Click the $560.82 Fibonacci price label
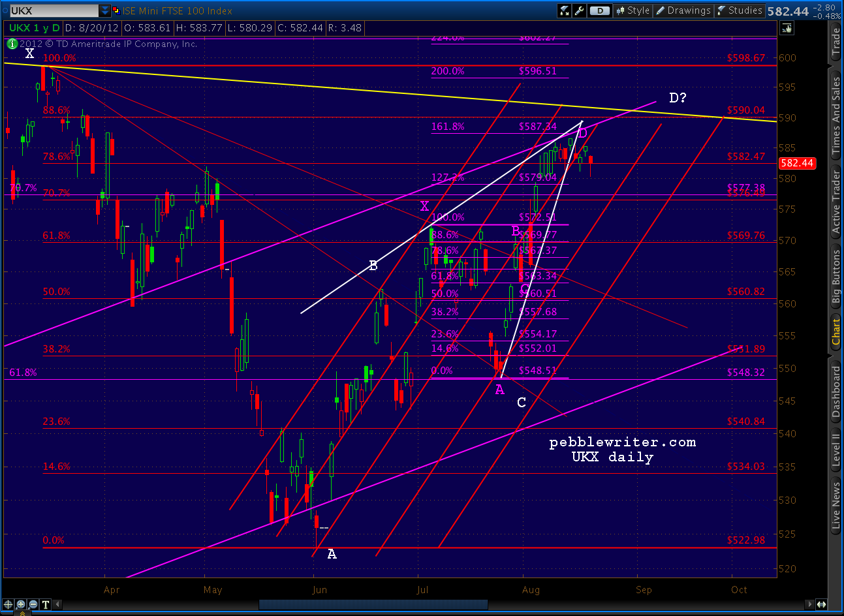 746,292
